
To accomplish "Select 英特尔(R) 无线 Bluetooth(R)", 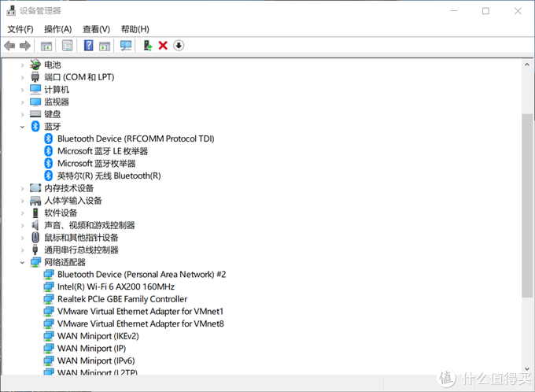I will tap(109, 176).
